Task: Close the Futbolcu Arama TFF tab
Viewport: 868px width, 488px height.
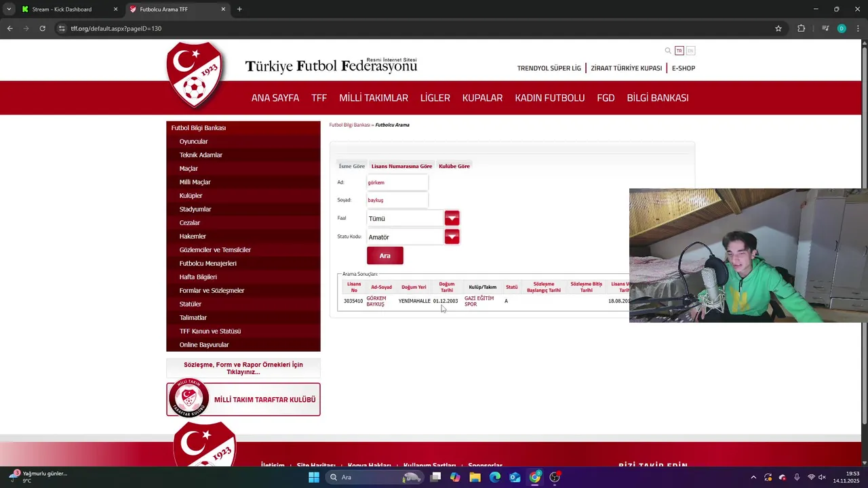Action: (223, 9)
